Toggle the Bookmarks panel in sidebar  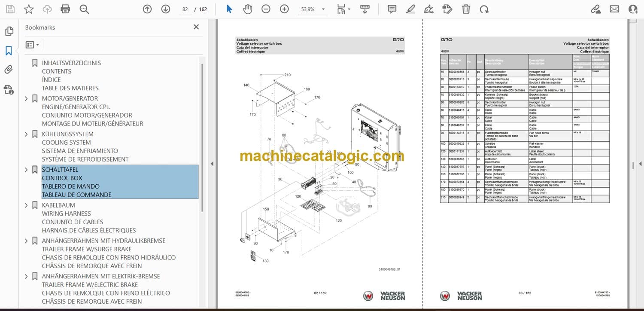coord(9,51)
